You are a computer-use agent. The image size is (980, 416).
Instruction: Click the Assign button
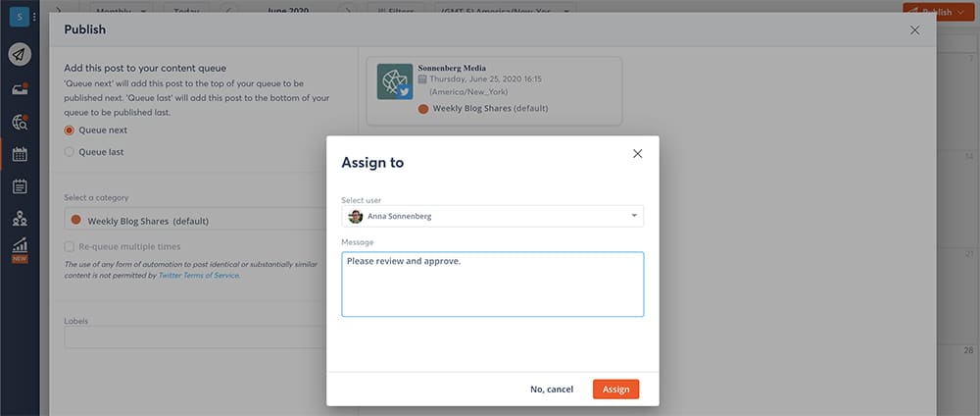(x=615, y=390)
